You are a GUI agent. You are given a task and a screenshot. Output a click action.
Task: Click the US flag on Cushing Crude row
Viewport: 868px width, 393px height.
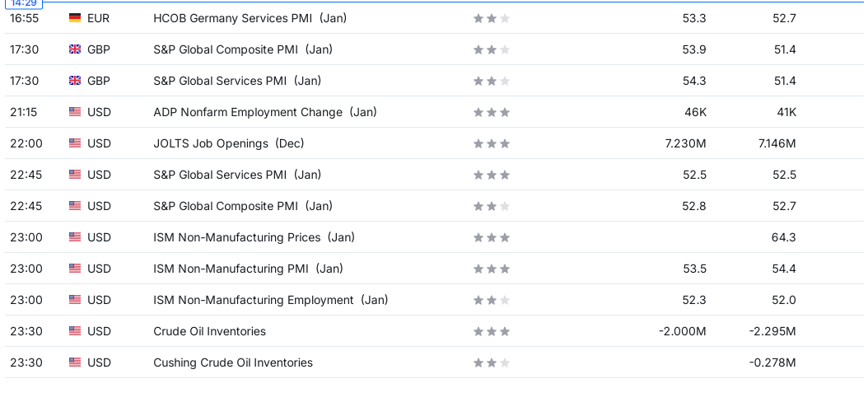pyautogui.click(x=75, y=363)
